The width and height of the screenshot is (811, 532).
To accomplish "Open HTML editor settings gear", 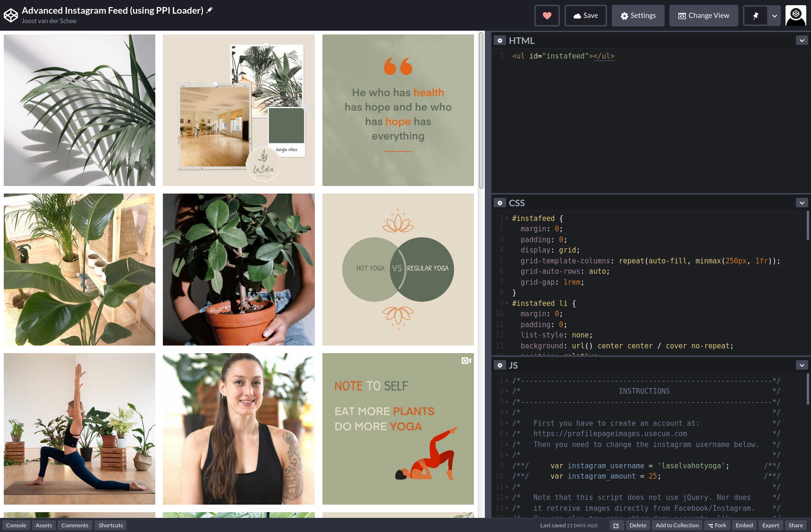I will click(x=500, y=41).
